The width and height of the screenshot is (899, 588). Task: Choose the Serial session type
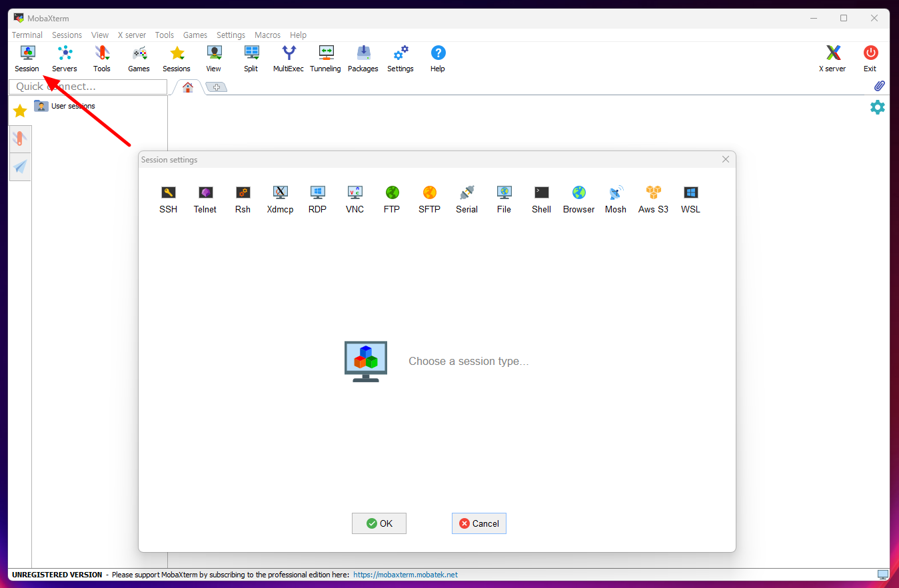(x=466, y=200)
